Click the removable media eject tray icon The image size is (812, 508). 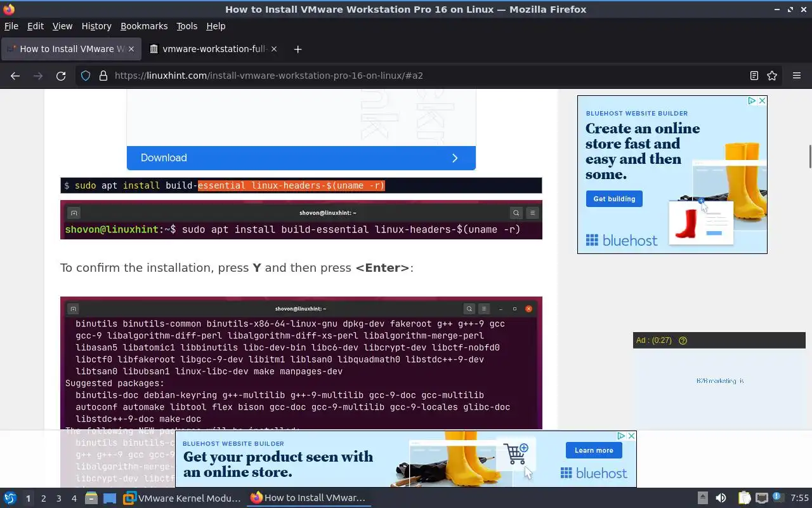click(702, 498)
